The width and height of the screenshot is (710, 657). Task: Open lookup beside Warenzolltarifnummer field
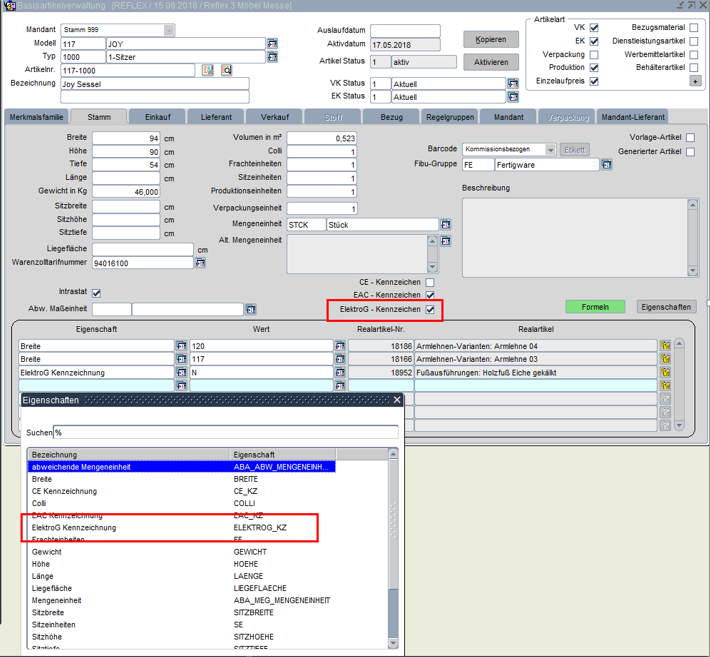click(x=201, y=263)
